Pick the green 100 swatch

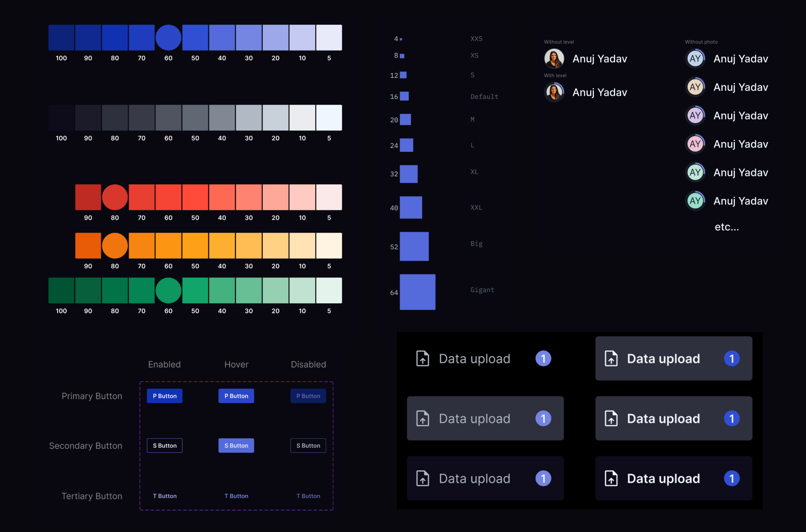click(x=61, y=291)
